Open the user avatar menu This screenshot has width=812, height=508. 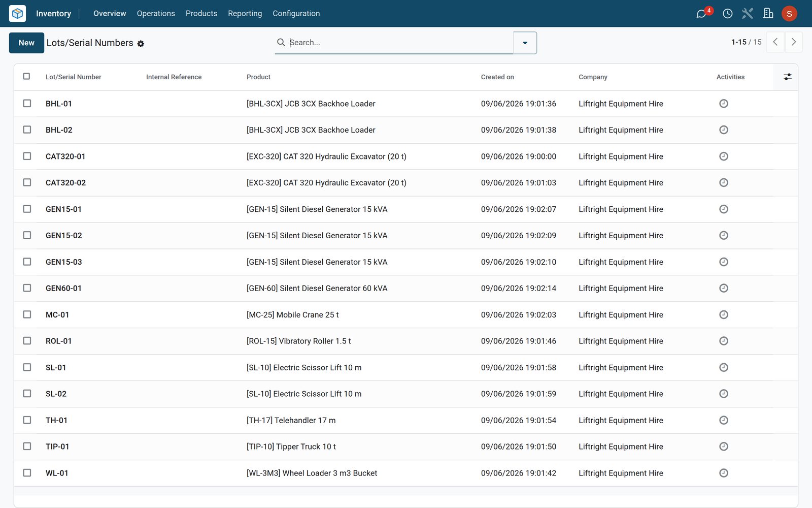789,14
